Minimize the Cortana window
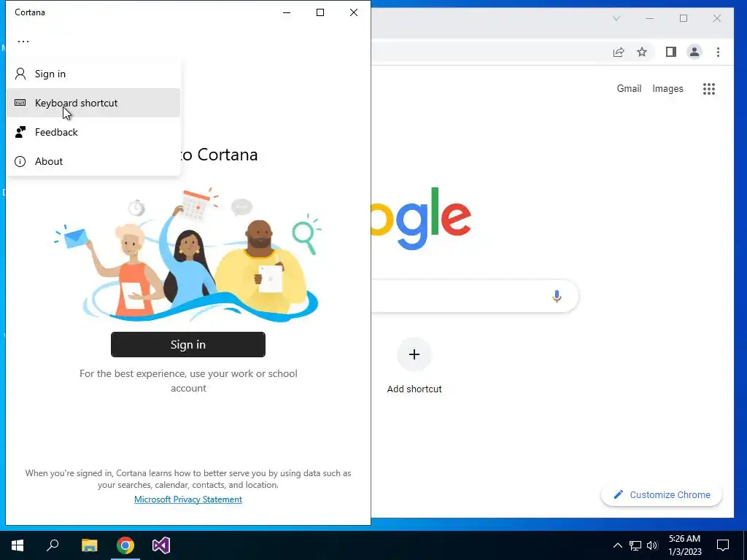Image resolution: width=747 pixels, height=560 pixels. pyautogui.click(x=287, y=12)
